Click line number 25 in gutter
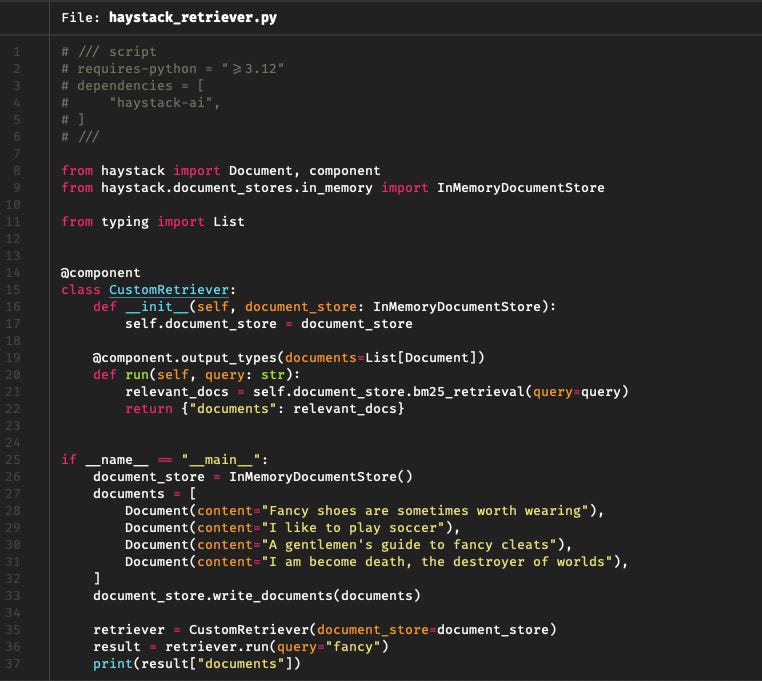 (x=13, y=460)
